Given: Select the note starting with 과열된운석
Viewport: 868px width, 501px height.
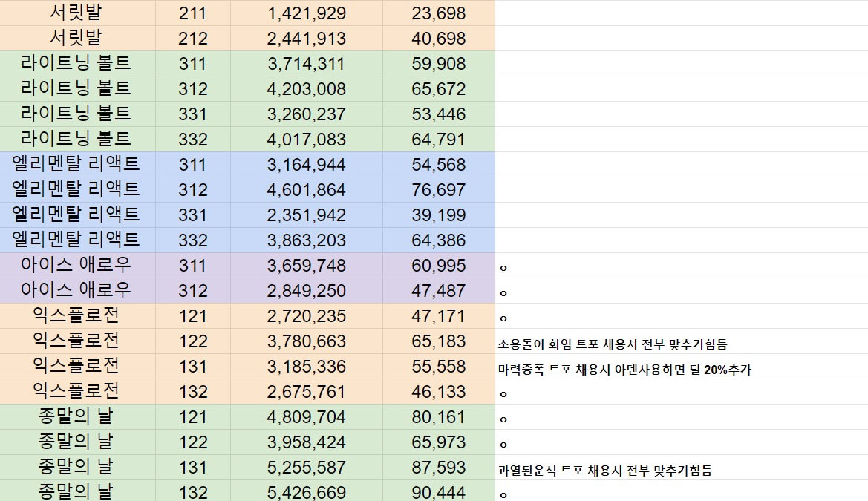Looking at the screenshot, I should pyautogui.click(x=604, y=471).
